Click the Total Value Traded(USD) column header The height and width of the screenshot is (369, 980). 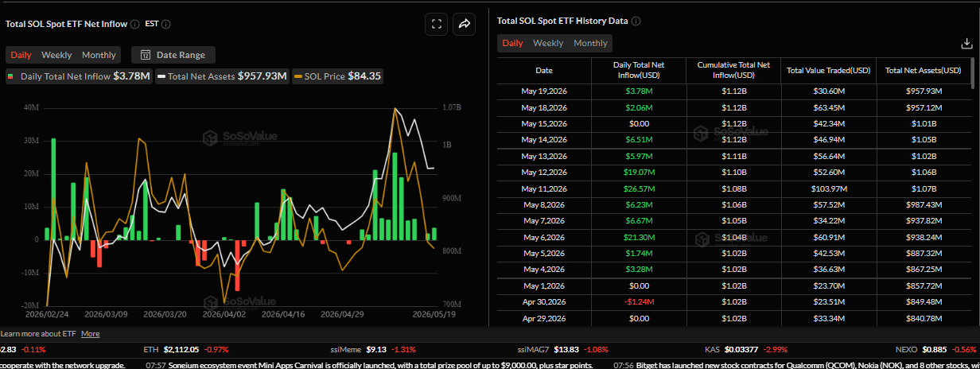coord(828,70)
